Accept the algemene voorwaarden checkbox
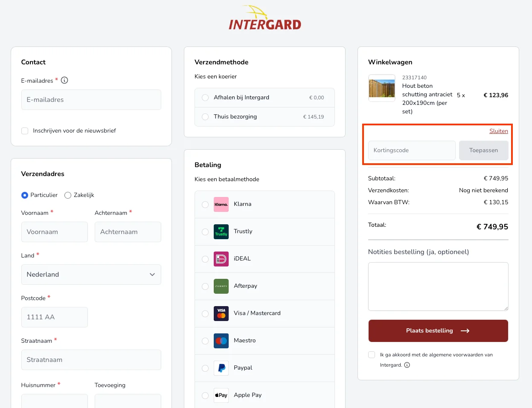Image resolution: width=532 pixels, height=408 pixels. tap(372, 355)
